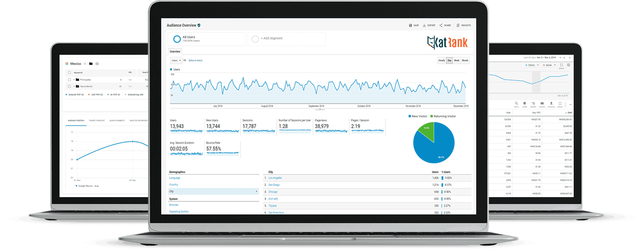Click the Language demographics link
The image size is (644, 250).
click(174, 178)
